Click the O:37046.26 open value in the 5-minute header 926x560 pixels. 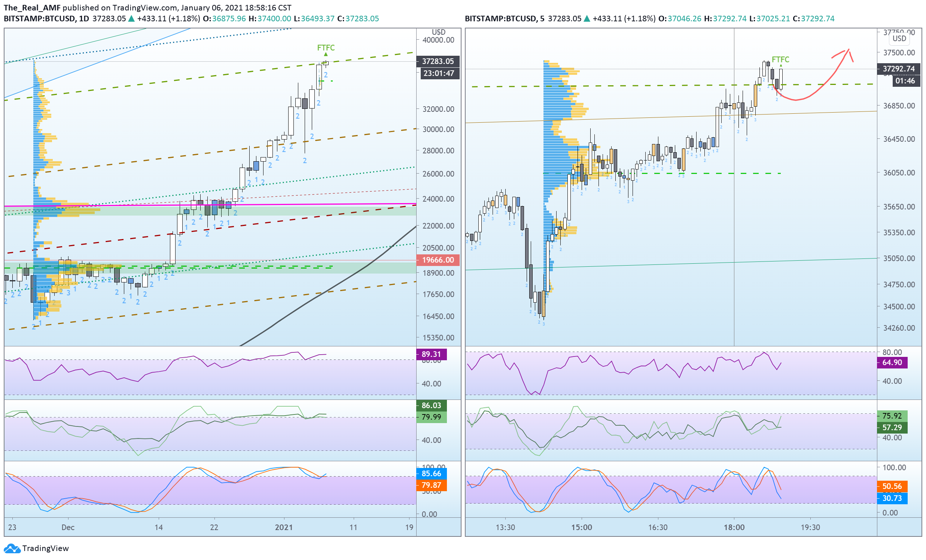(679, 18)
